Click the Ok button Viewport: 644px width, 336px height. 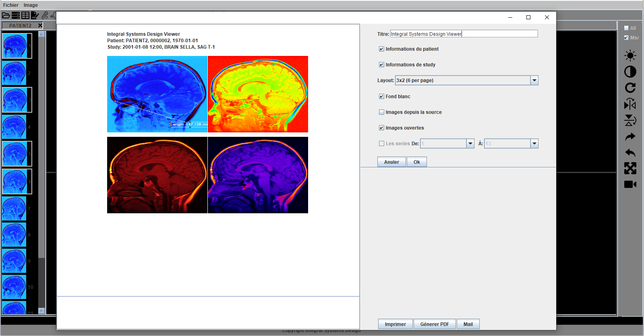[416, 162]
